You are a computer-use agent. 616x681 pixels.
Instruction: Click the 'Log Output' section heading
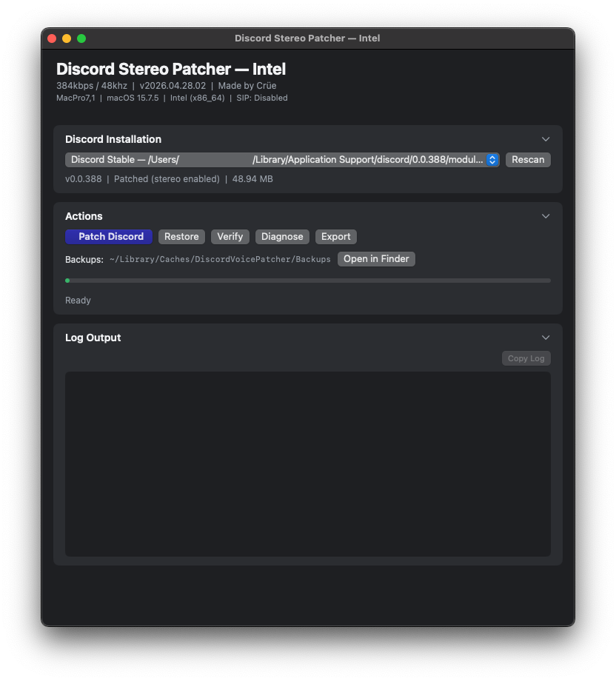[93, 338]
